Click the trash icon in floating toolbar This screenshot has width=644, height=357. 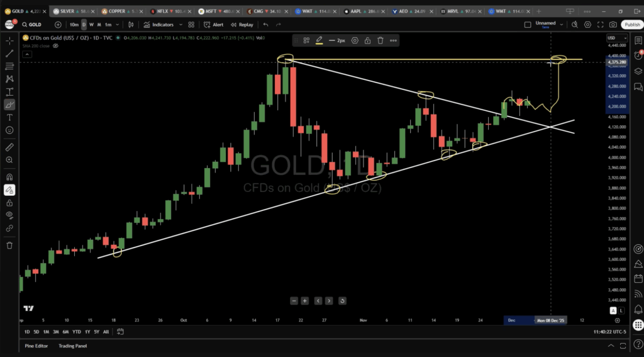tap(380, 40)
